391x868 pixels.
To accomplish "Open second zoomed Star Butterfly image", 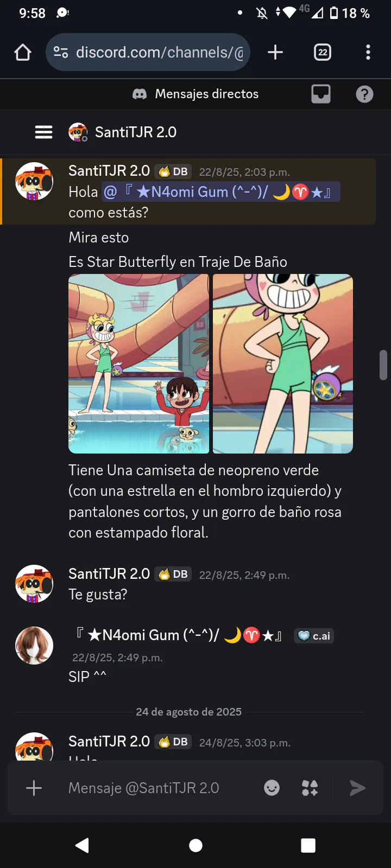I will coord(283,363).
